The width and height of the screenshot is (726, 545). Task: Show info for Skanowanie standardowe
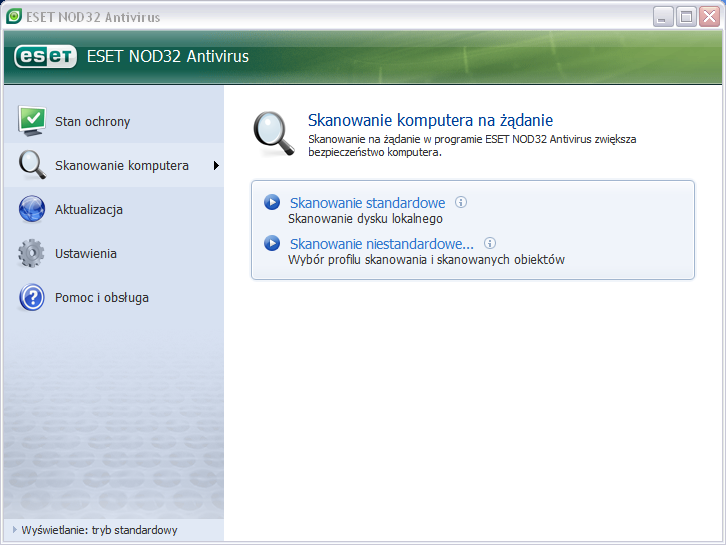[x=461, y=202]
